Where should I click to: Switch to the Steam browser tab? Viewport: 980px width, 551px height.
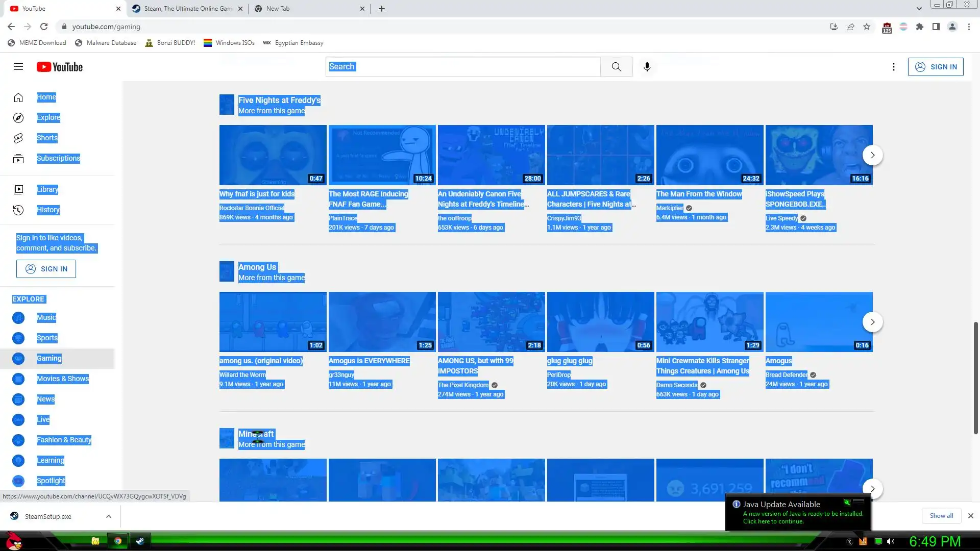[x=188, y=9]
